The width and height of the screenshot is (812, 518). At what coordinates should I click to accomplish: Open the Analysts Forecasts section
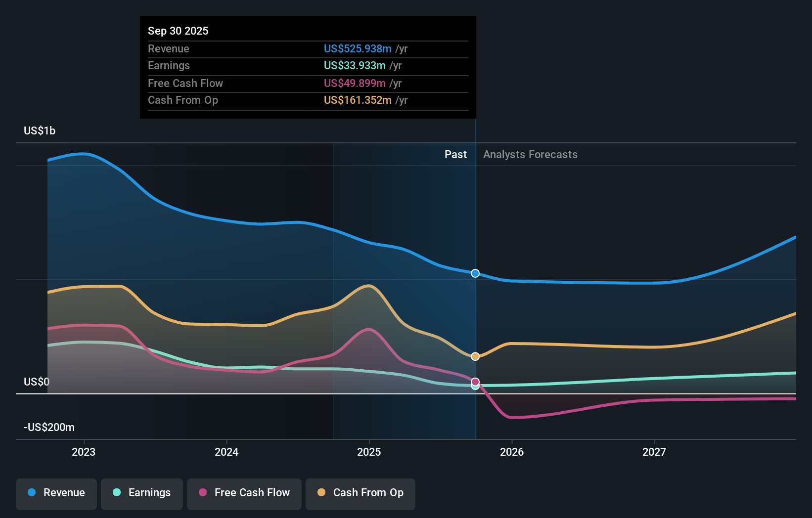coord(530,154)
